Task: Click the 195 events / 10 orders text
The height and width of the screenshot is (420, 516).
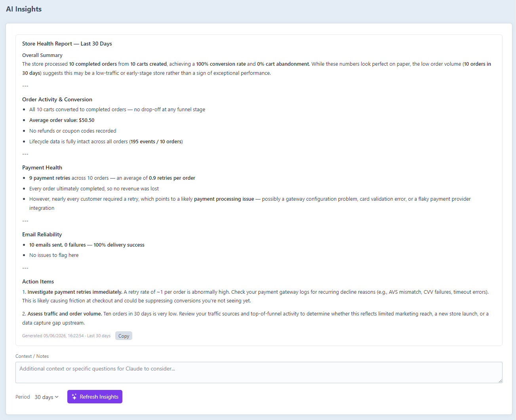Action: pyautogui.click(x=156, y=141)
